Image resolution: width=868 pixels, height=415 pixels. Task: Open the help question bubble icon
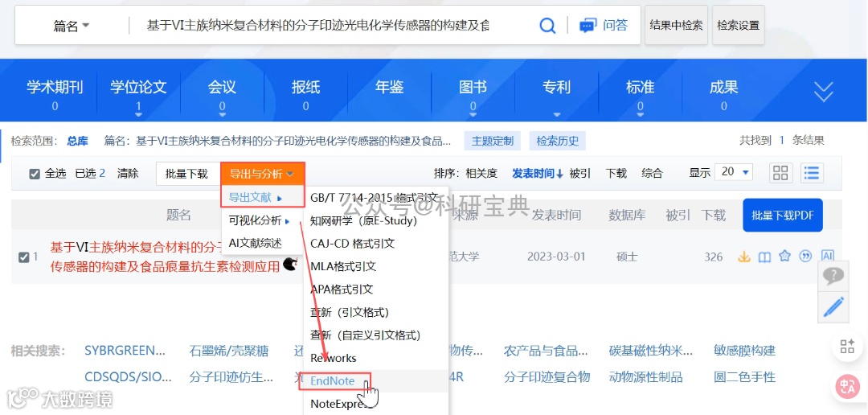[833, 275]
